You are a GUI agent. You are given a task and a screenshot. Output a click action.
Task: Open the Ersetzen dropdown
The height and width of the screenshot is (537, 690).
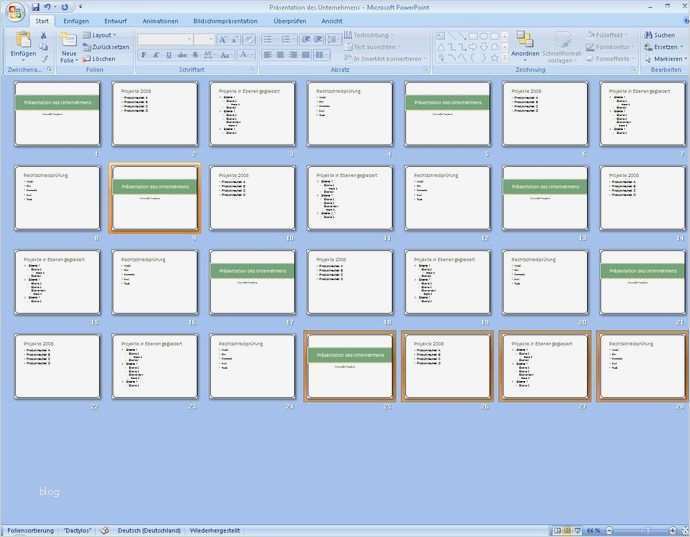tap(664, 47)
